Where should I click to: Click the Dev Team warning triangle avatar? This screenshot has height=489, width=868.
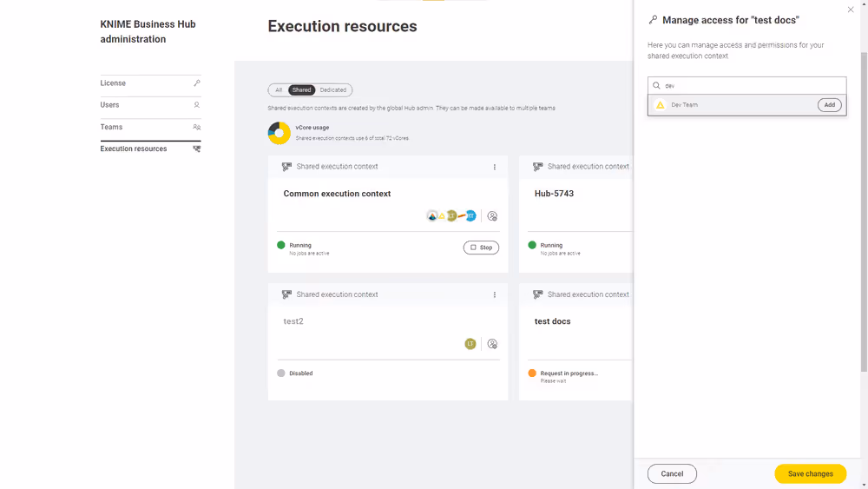click(x=660, y=105)
